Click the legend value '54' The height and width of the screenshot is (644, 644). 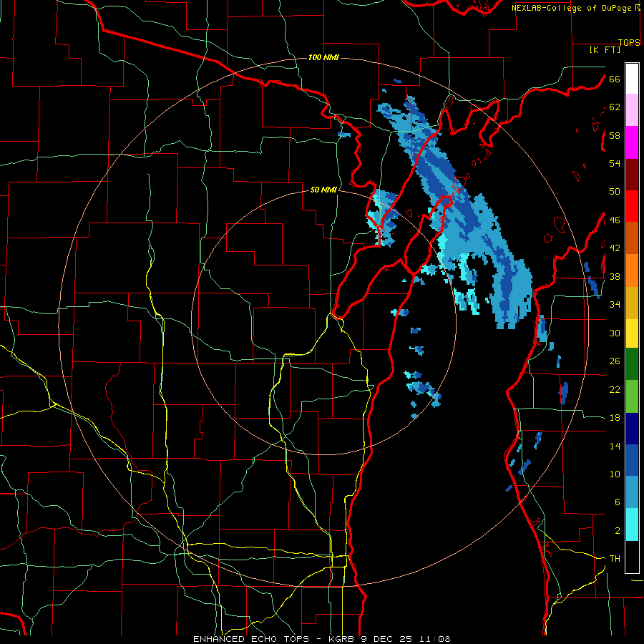(x=615, y=163)
